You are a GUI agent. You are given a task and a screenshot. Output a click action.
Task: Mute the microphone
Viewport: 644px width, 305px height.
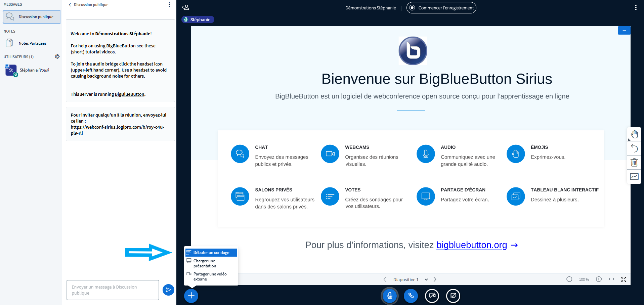[x=390, y=296]
